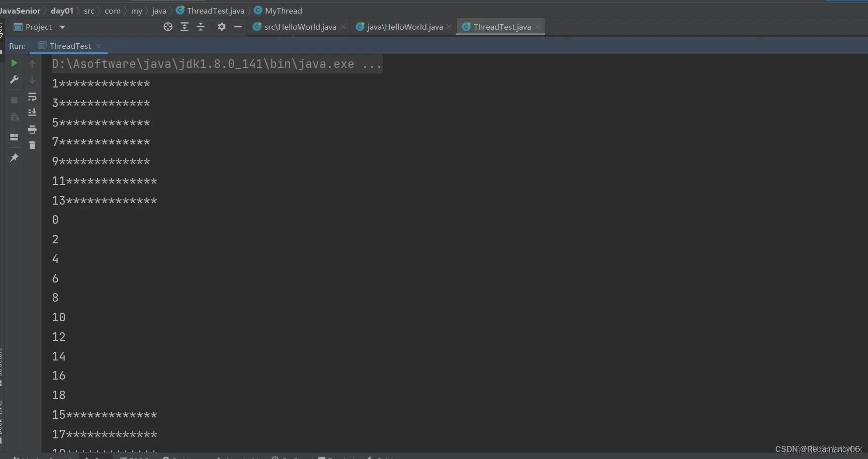Select opened file crosshair icon in Project
Viewport: 868px width, 459px height.
tap(168, 27)
